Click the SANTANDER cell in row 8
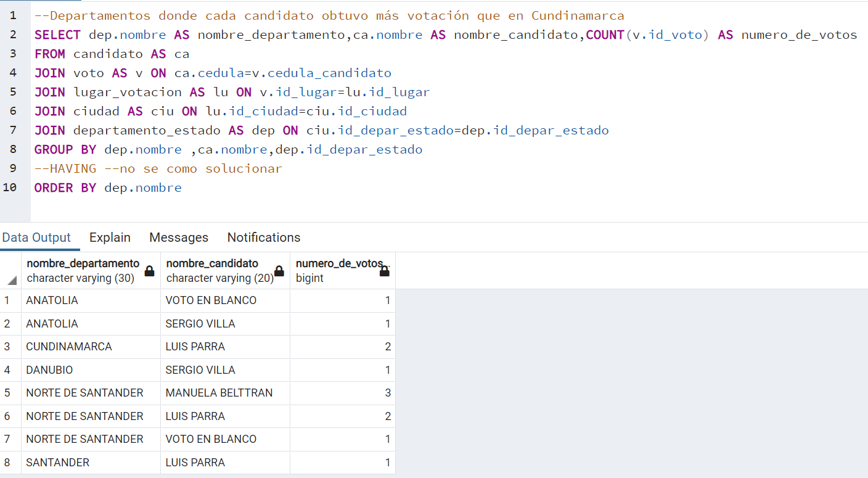 point(91,463)
